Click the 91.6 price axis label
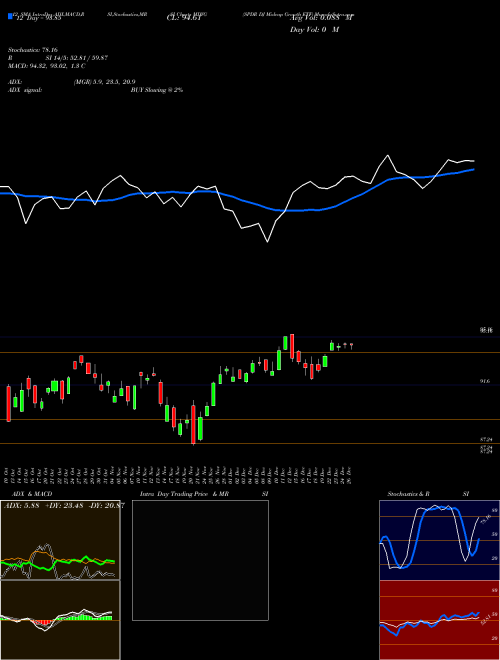Image resolution: width=500 pixels, height=660 pixels. pyautogui.click(x=485, y=381)
